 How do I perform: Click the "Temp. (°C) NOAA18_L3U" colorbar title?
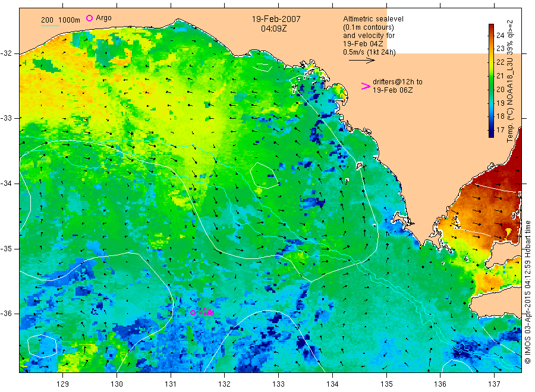click(x=510, y=100)
